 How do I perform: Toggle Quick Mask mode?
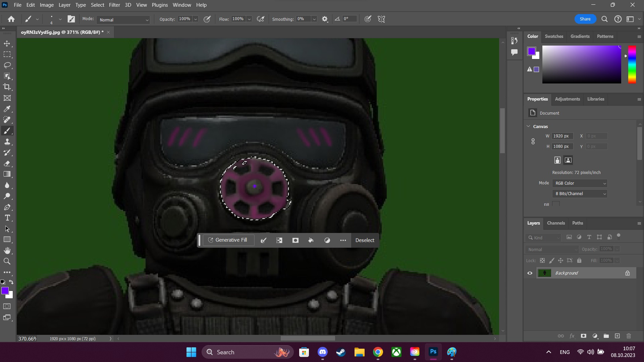[x=7, y=306]
